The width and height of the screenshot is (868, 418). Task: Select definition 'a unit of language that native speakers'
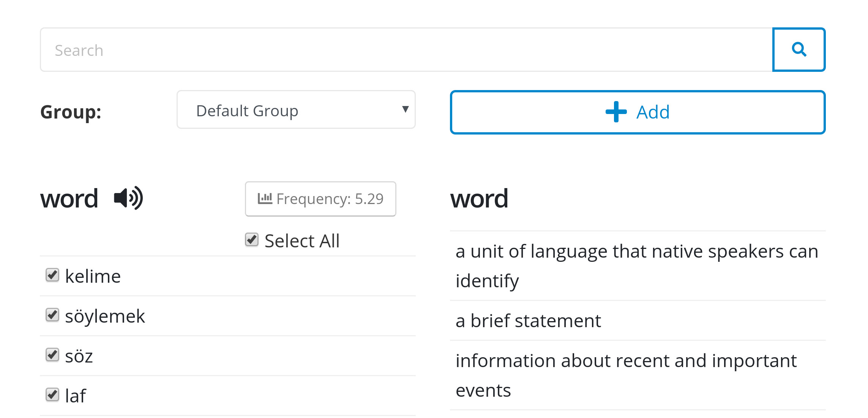pos(637,266)
